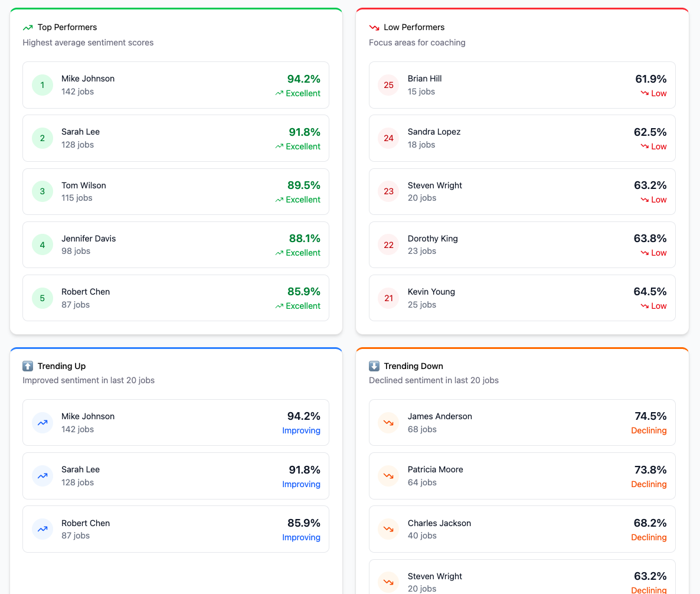
Task: Click the orange arrow icon beside Trending Down
Action: click(x=374, y=366)
